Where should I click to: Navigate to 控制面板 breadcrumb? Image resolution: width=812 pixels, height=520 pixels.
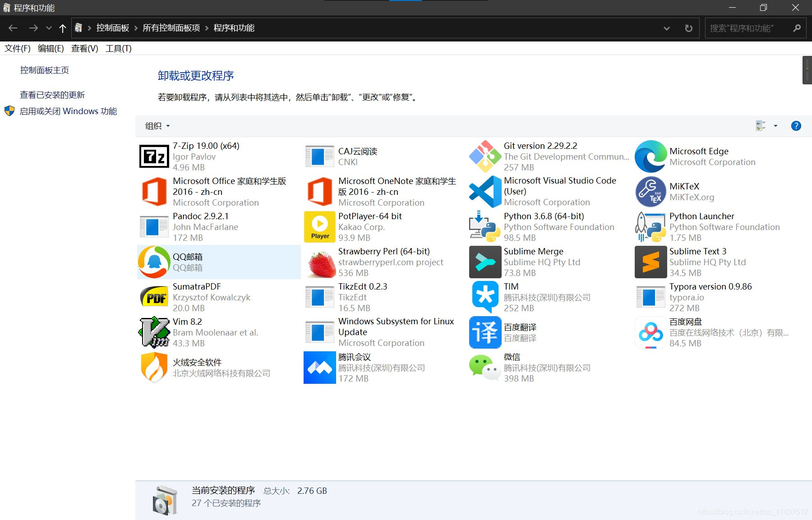click(113, 28)
